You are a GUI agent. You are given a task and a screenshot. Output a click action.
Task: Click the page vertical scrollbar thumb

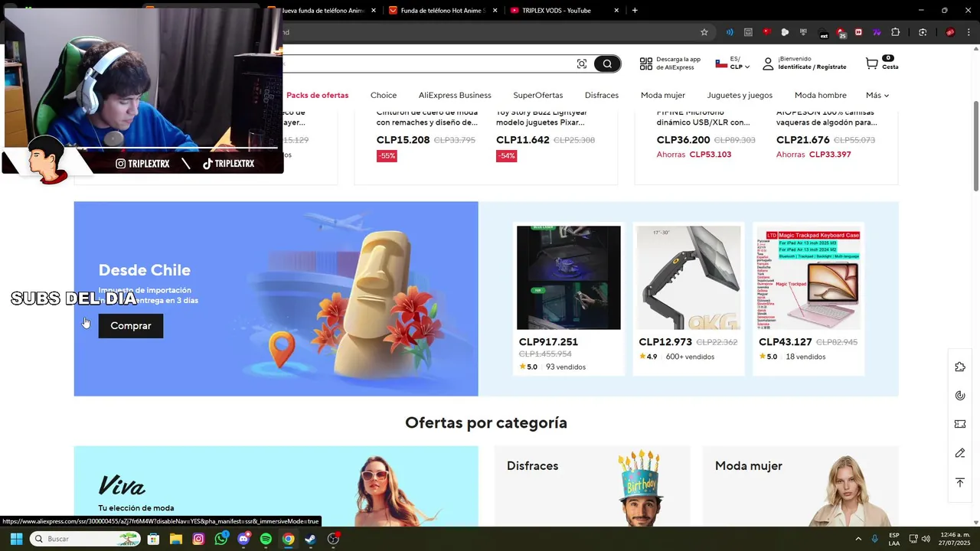click(x=975, y=145)
